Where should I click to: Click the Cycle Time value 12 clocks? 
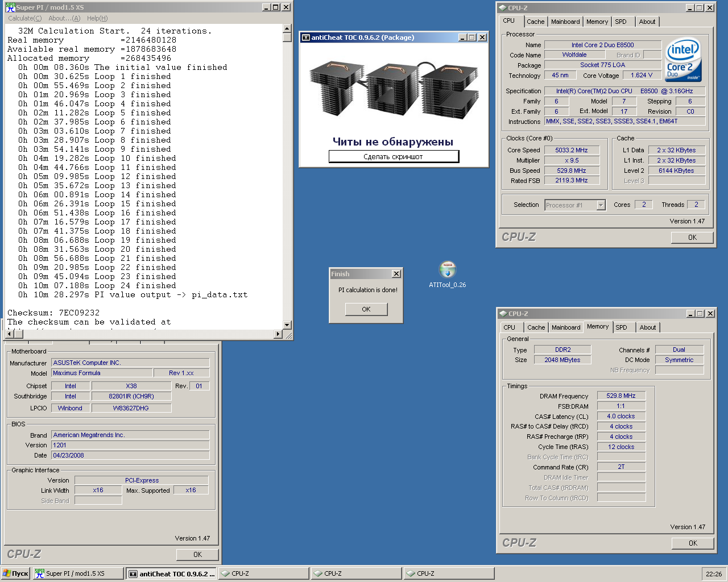[621, 447]
